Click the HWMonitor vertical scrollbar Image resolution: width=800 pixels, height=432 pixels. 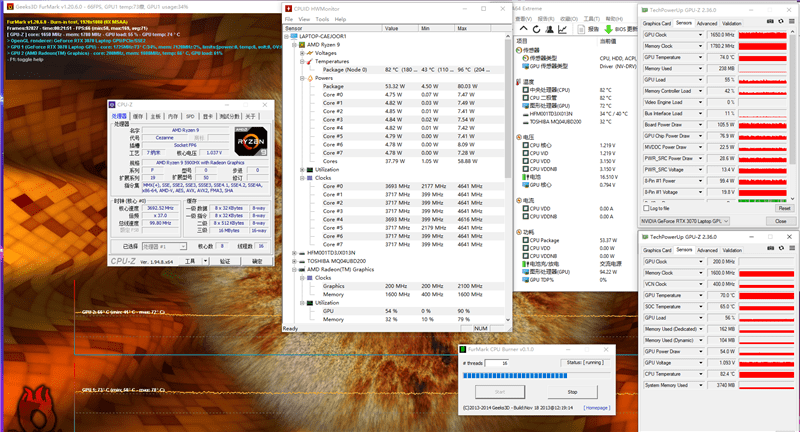(x=508, y=178)
